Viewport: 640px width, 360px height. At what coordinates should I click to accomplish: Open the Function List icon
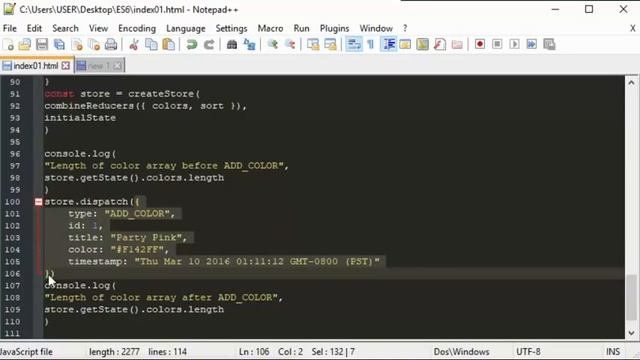pyautogui.click(x=440, y=44)
